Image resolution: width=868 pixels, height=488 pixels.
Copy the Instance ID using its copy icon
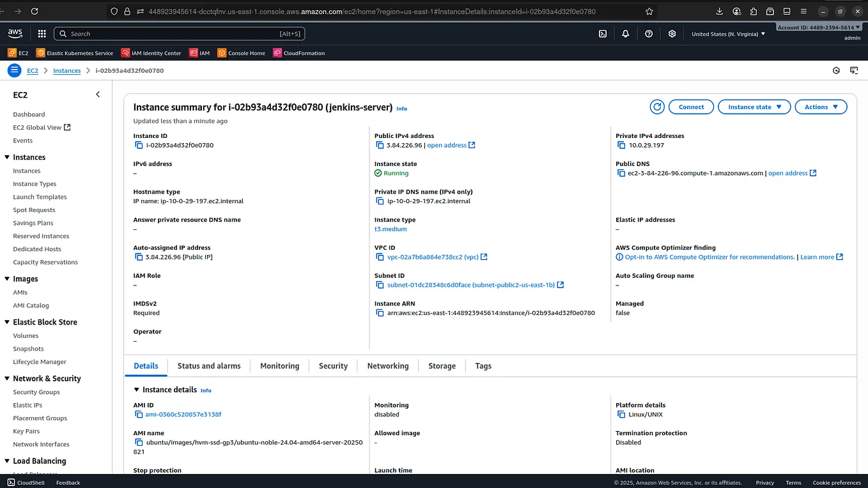click(138, 145)
